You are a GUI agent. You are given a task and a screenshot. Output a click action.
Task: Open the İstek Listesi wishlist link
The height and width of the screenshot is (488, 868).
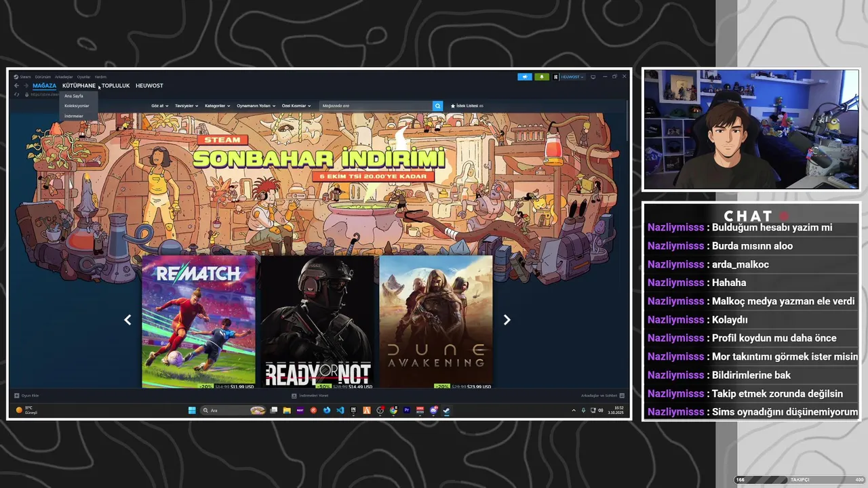pos(467,106)
